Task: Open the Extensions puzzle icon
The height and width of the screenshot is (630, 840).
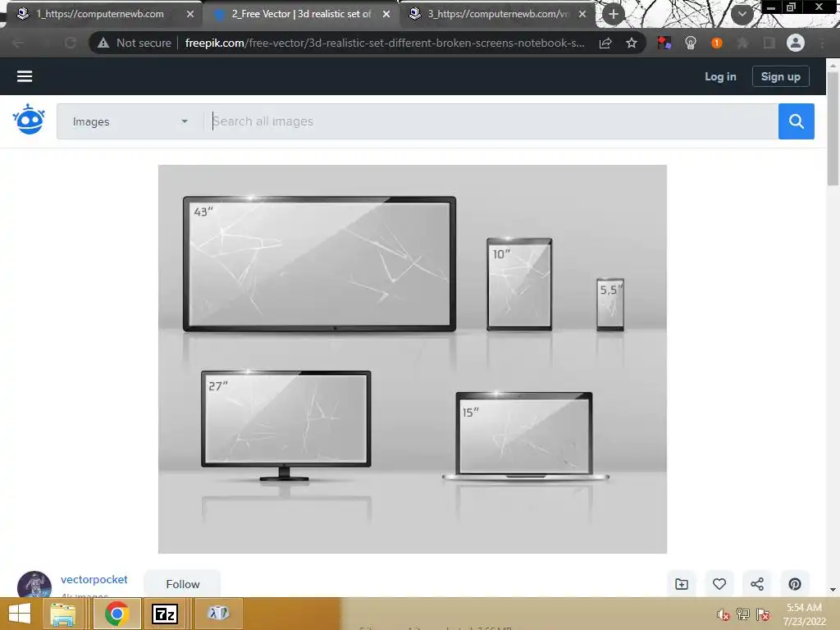Action: [x=742, y=43]
